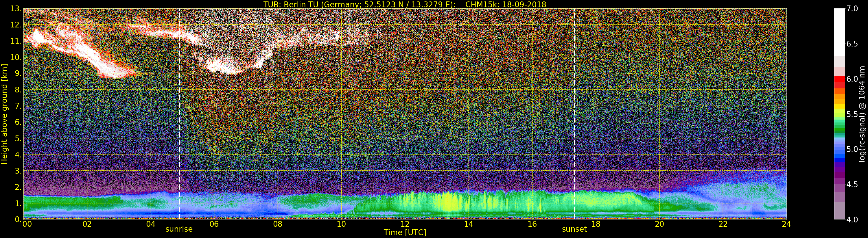Click the time axis tick "14"

point(468,224)
